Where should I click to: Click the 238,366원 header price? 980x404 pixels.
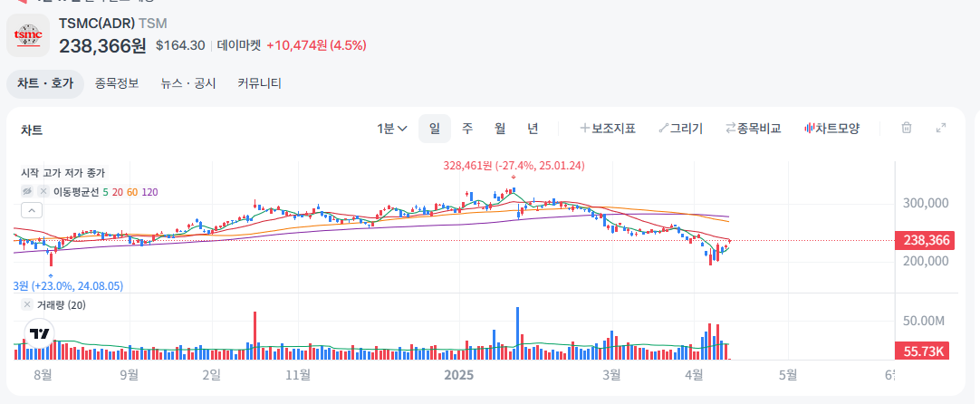pyautogui.click(x=102, y=45)
